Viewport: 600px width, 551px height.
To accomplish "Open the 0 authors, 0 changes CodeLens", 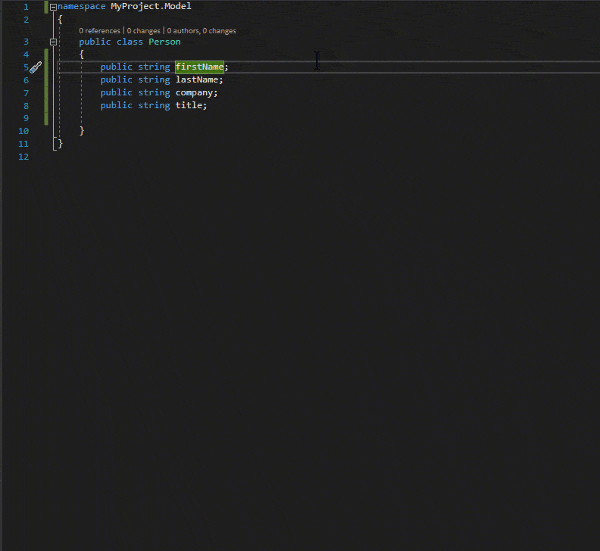I will point(201,31).
